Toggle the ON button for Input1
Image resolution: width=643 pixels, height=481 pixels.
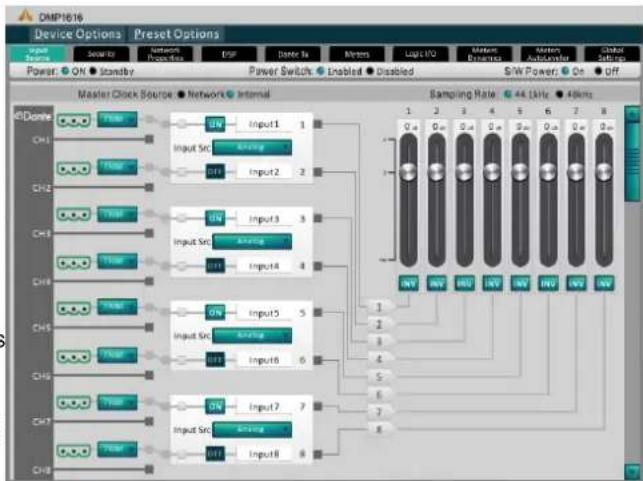point(215,124)
